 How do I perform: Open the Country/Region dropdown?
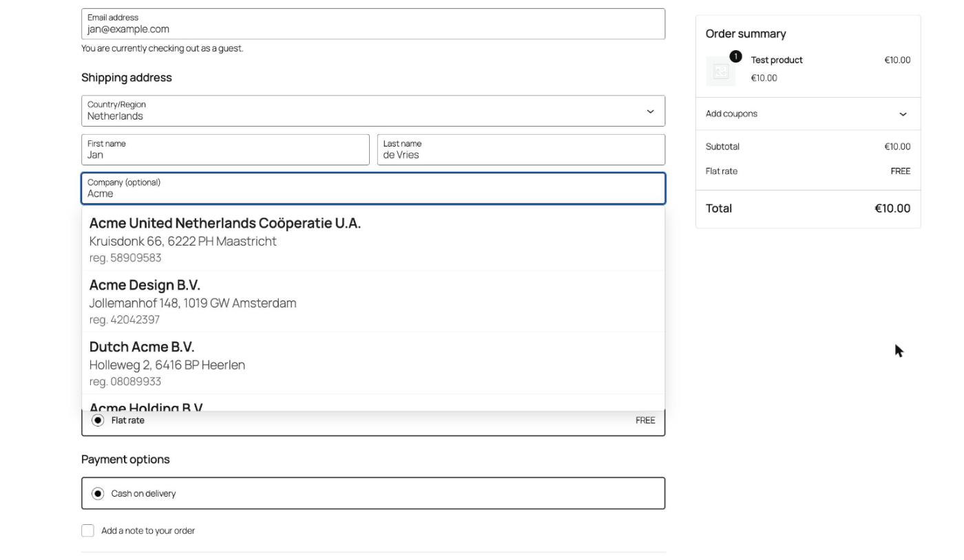373,111
